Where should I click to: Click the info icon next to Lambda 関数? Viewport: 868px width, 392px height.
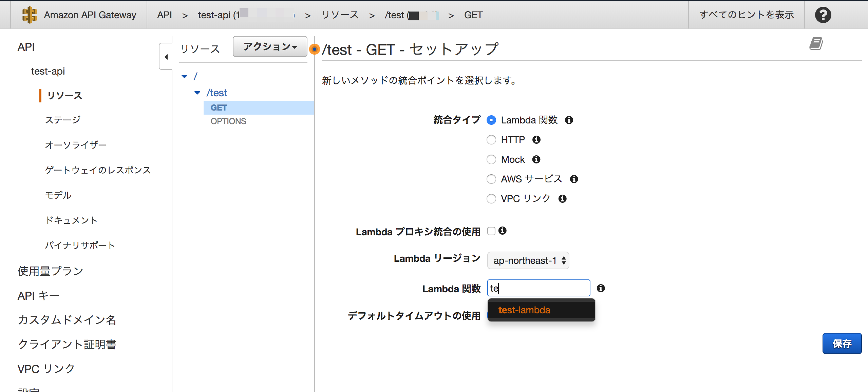point(569,120)
